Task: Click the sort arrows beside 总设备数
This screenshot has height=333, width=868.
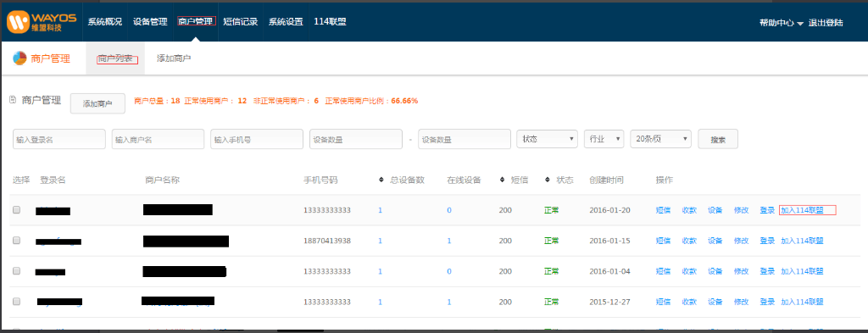Action: (381, 180)
